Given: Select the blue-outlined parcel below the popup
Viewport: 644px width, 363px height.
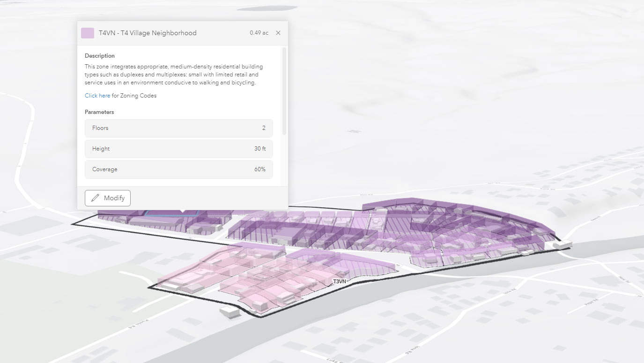Looking at the screenshot, I should (x=171, y=213).
